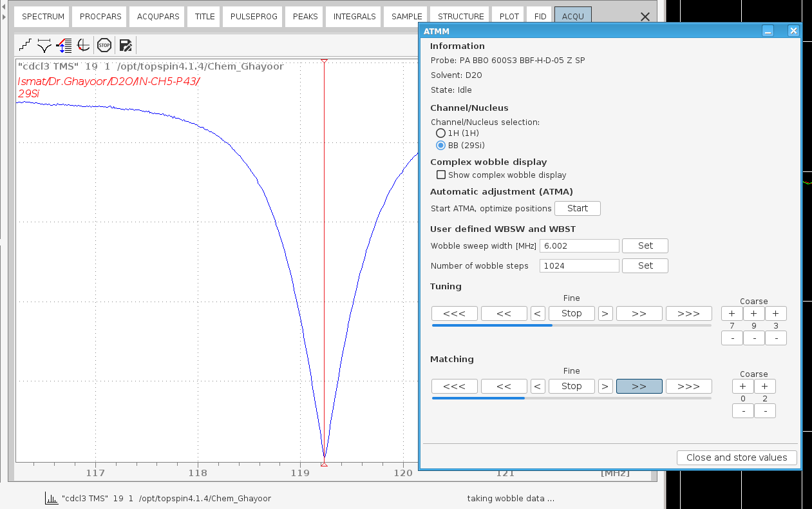
Task: Click the staircase wobble steps toolbar icon
Action: (25, 45)
